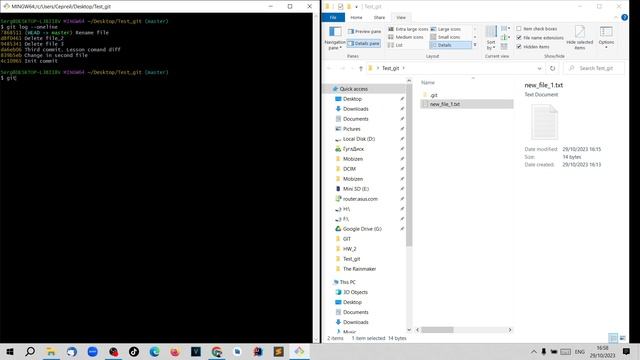This screenshot has width=640, height=360.
Task: Select the Details layout option
Action: [450, 45]
